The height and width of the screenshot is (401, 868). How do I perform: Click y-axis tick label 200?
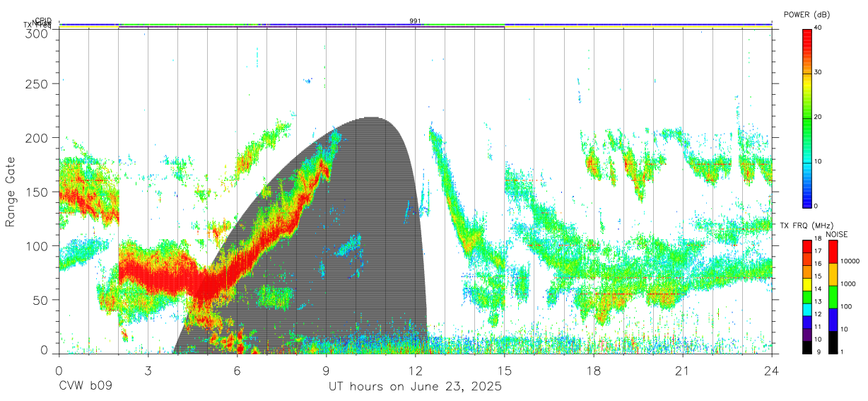pyautogui.click(x=37, y=138)
